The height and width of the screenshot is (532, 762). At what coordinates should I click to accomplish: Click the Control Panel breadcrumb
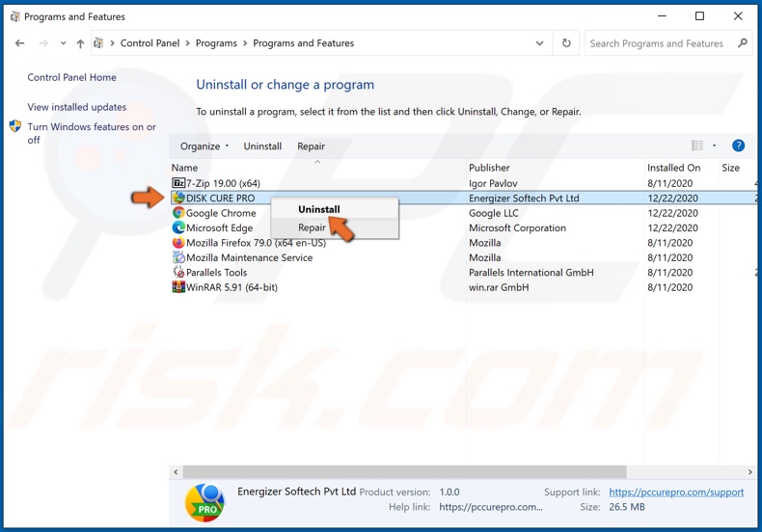pyautogui.click(x=150, y=43)
